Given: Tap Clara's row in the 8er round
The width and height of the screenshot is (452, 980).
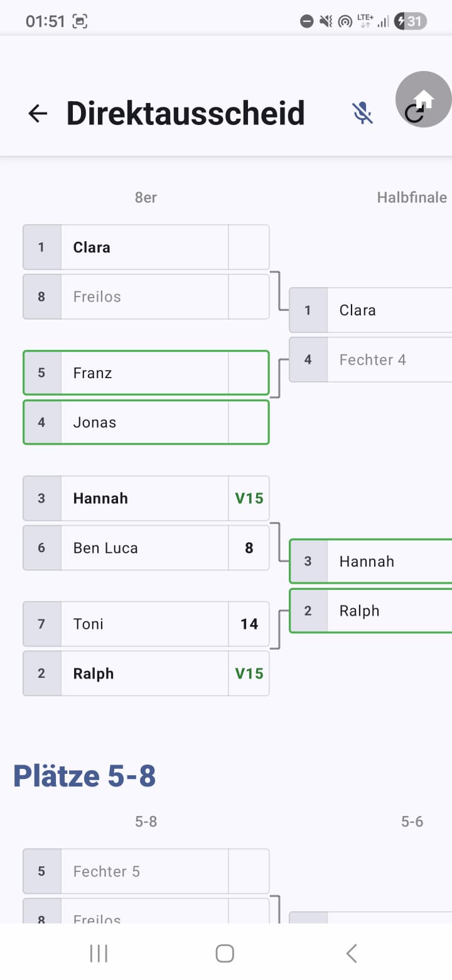Looking at the screenshot, I should click(146, 247).
